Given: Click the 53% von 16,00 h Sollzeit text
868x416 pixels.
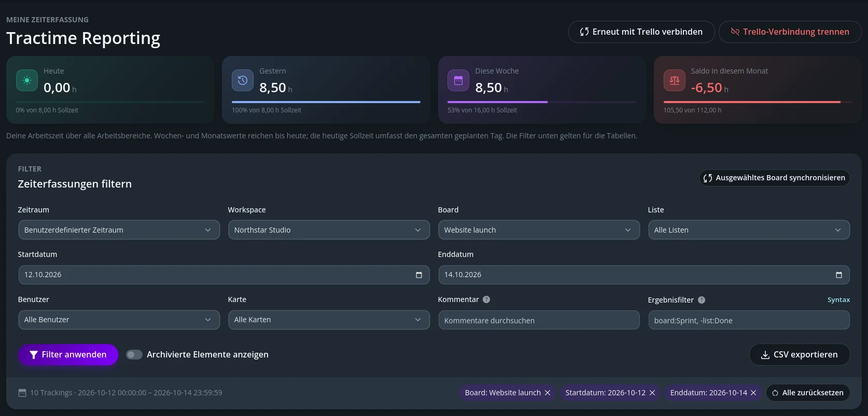Looking at the screenshot, I should pos(482,110).
